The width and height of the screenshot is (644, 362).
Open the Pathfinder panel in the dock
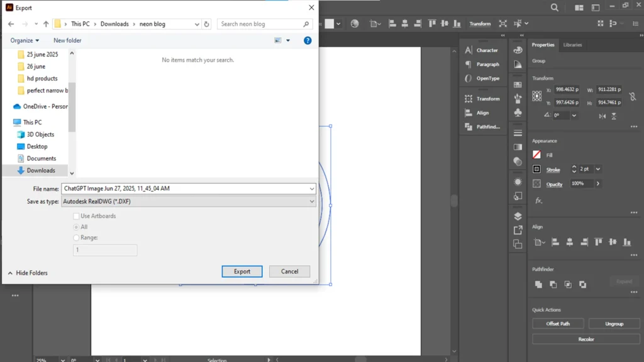(482, 127)
